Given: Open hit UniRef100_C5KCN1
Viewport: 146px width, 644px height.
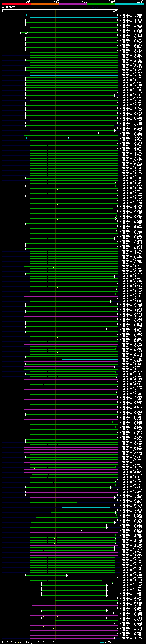Looking at the screenshot, I should [131, 636].
